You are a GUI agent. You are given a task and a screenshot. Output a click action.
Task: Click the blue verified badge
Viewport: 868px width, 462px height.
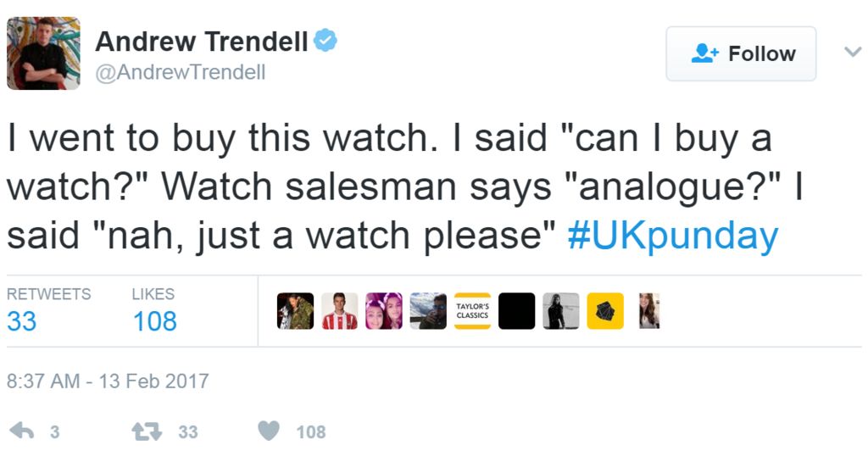(326, 40)
